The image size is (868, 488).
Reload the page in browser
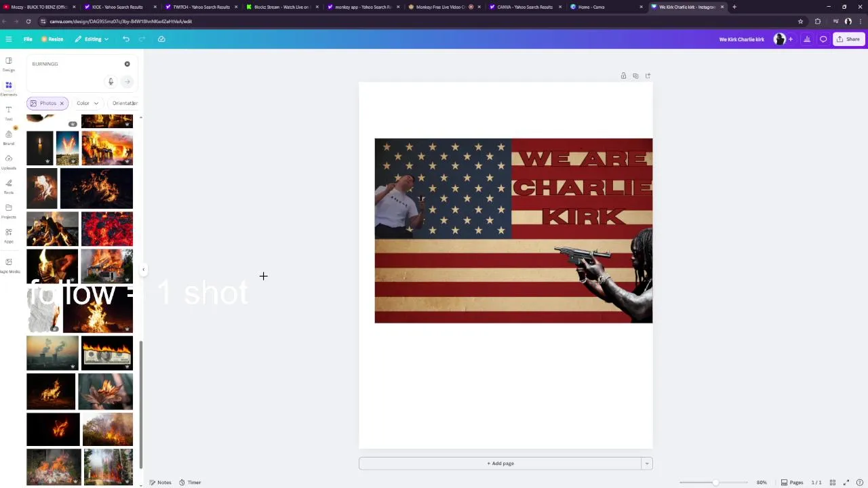28,22
